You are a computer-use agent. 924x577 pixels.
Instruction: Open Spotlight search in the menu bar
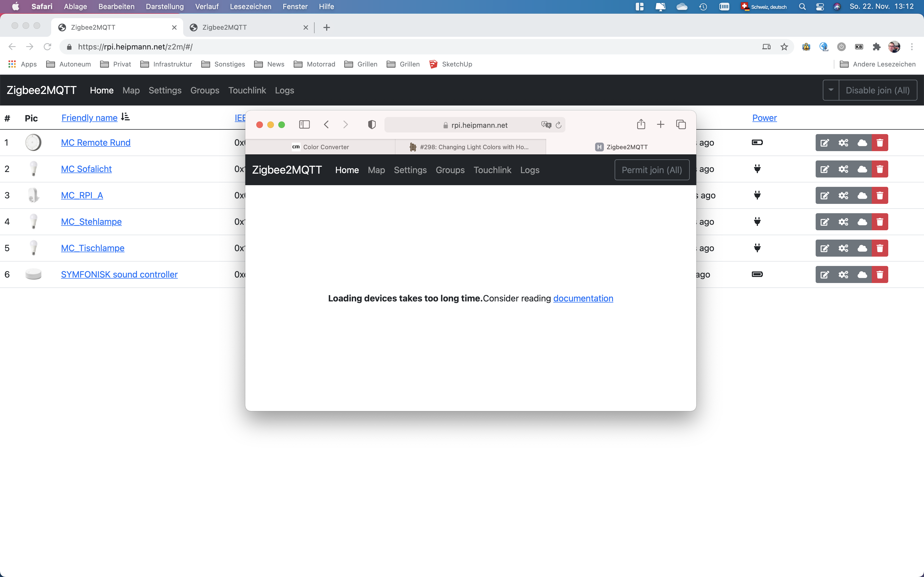[802, 7]
